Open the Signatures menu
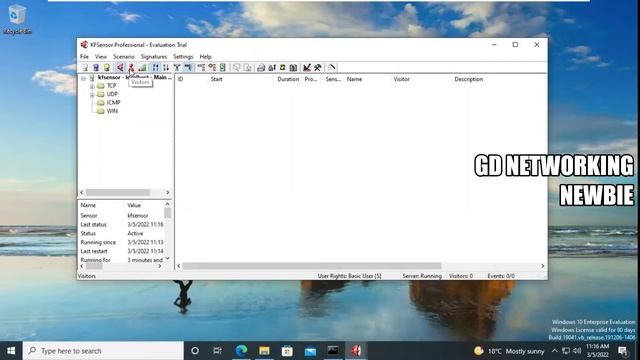The height and width of the screenshot is (360, 640). click(153, 57)
